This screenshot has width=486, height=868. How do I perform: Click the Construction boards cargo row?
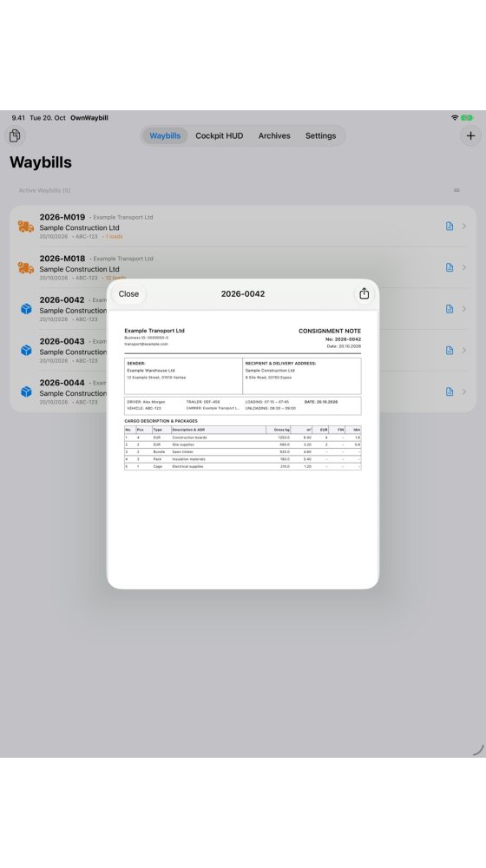242,437
